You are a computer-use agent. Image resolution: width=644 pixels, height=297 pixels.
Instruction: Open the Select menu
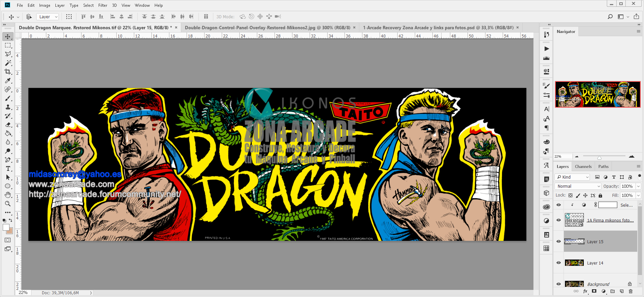89,5
